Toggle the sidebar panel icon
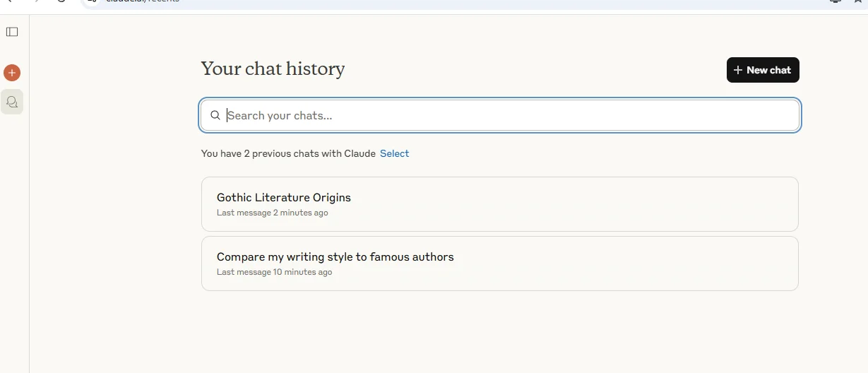 coord(12,32)
